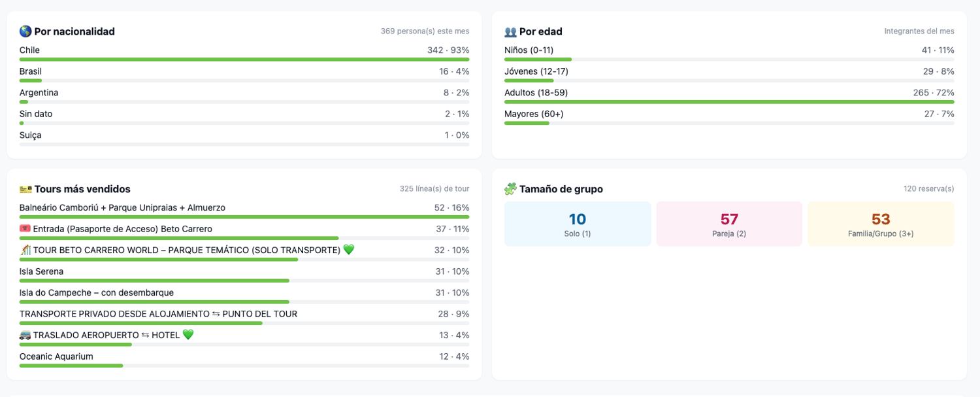Open Balneário Camboriú + Parque Unipraias tour
The image size is (980, 397).
[x=244, y=211]
